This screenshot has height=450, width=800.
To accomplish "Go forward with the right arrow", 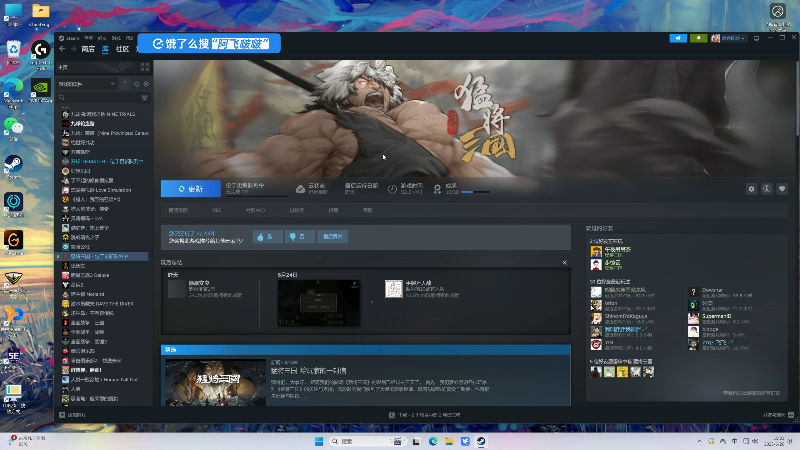I will point(73,49).
